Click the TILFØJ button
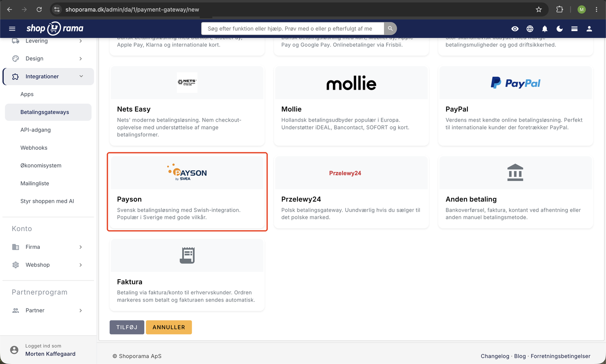606x364 pixels. 127,327
